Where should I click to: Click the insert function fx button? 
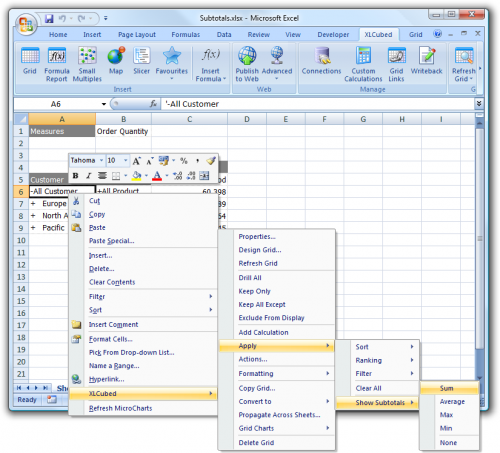(153, 104)
